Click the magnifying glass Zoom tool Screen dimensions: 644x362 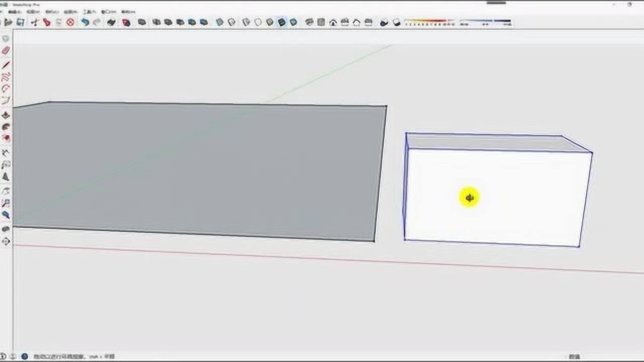pos(6,215)
